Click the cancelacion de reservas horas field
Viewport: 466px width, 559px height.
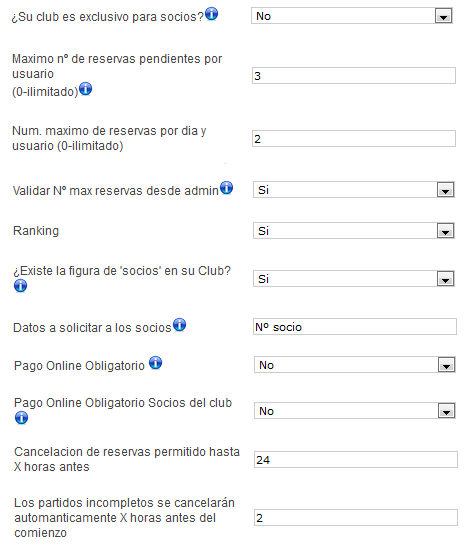coord(356,460)
